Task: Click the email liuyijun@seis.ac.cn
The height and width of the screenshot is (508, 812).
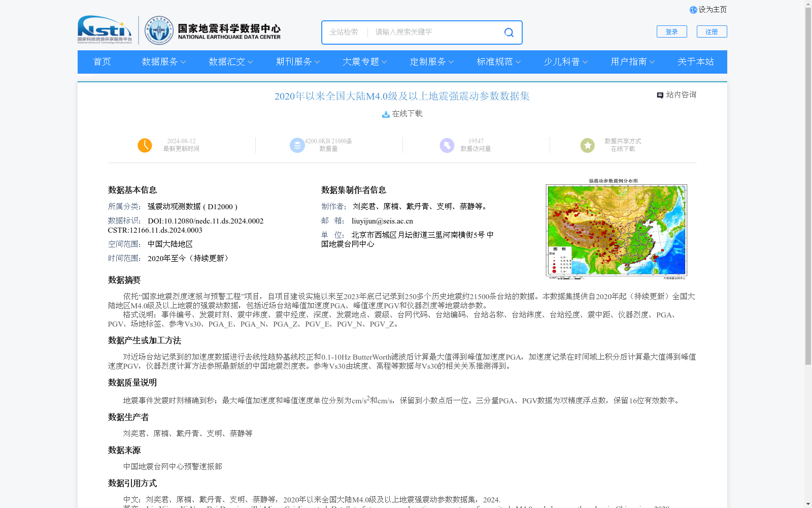Action: click(x=382, y=221)
